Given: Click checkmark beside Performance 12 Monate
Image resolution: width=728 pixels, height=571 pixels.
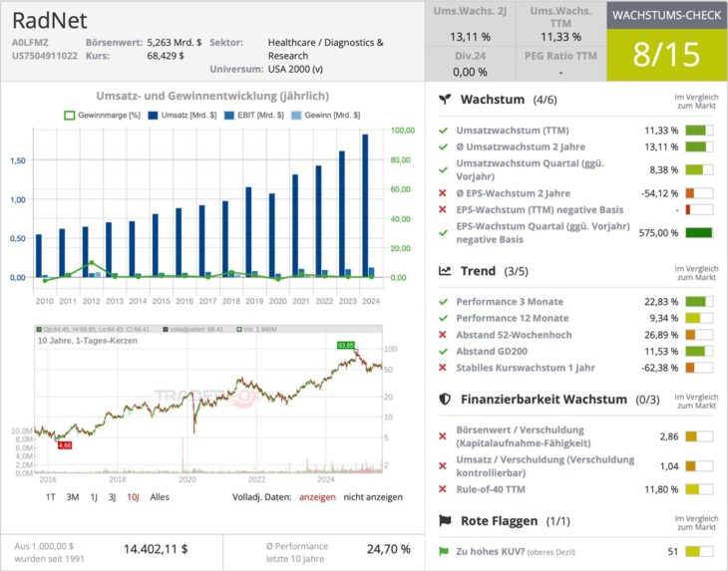Looking at the screenshot, I should tap(443, 318).
